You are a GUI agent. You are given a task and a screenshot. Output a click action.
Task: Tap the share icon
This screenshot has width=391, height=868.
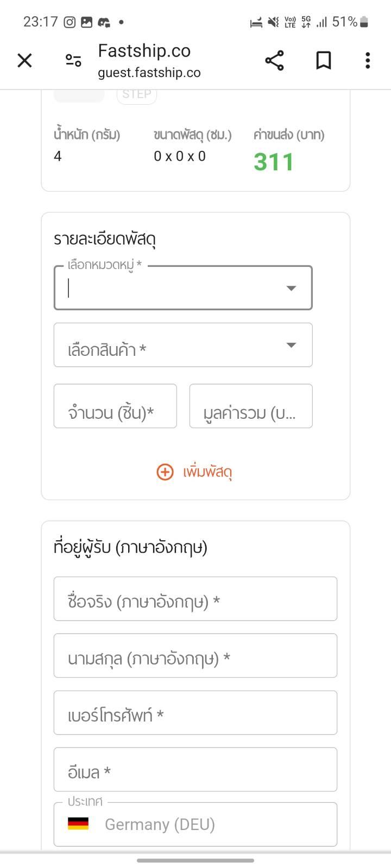(x=274, y=60)
